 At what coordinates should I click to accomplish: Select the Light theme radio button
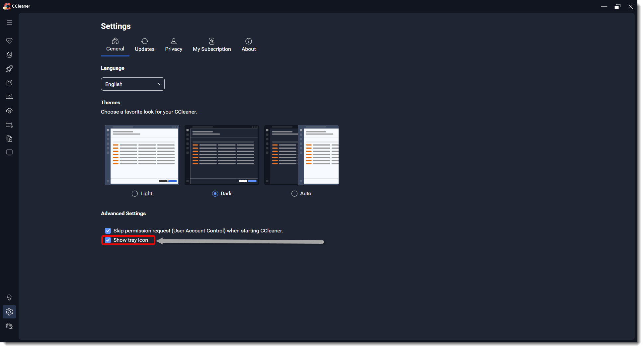point(135,194)
